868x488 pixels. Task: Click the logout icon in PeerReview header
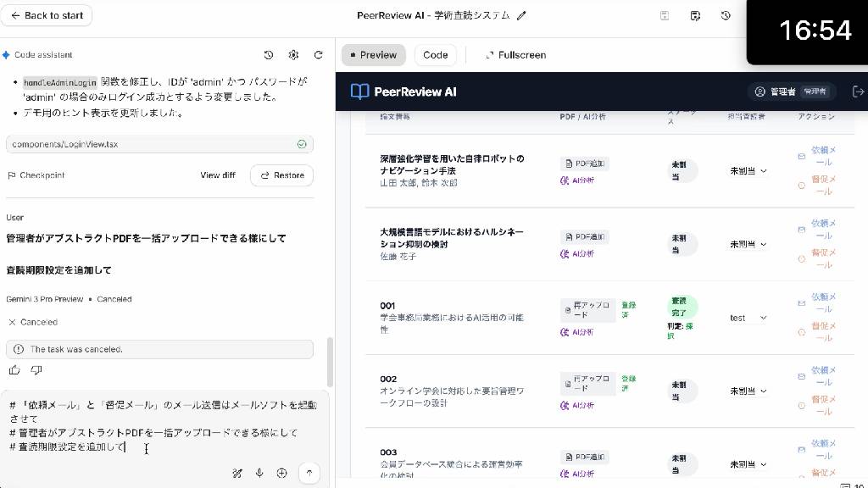pyautogui.click(x=858, y=91)
